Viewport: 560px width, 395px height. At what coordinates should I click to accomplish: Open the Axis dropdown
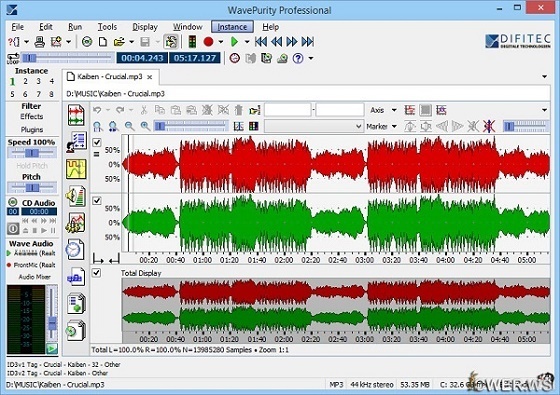(x=383, y=110)
